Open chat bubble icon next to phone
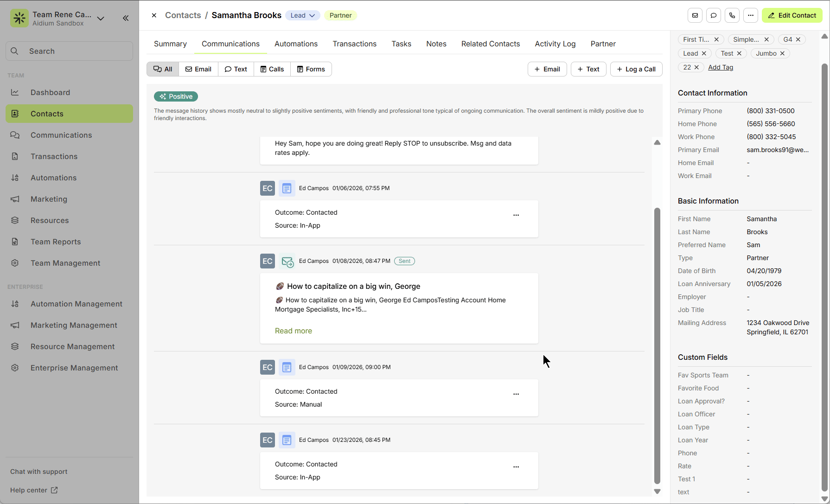830x504 pixels. (x=714, y=15)
